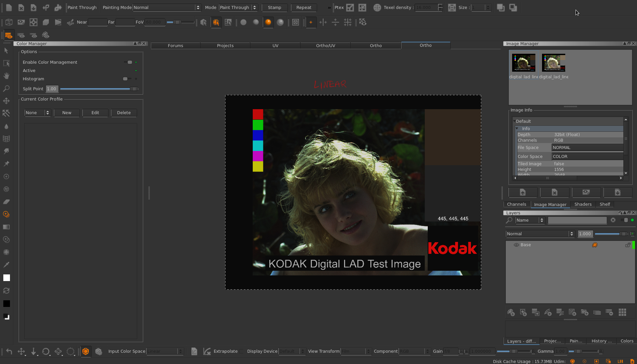
Task: Toggle the Base layer lock icon
Action: pyautogui.click(x=628, y=245)
